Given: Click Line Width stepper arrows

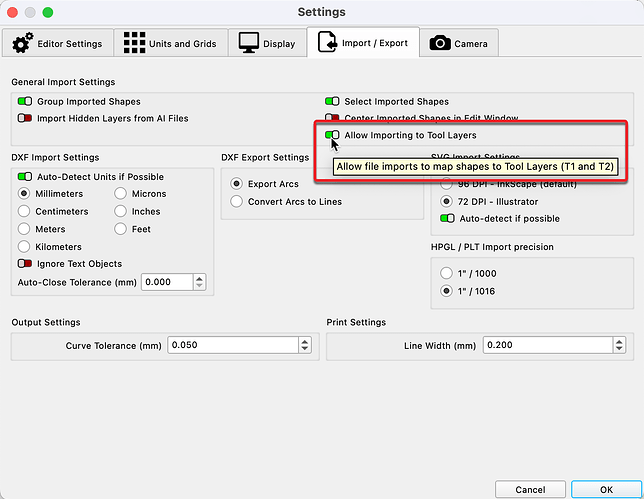Looking at the screenshot, I should [x=619, y=345].
